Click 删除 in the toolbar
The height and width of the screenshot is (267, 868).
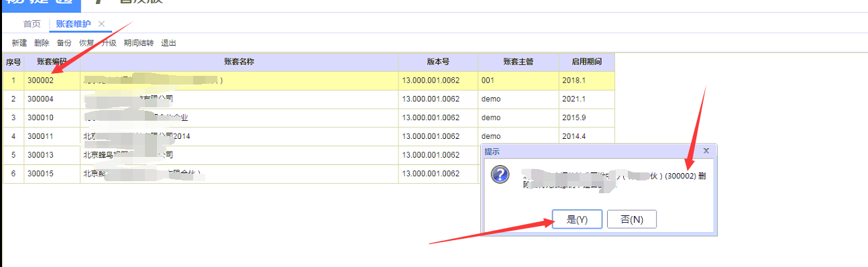[42, 43]
